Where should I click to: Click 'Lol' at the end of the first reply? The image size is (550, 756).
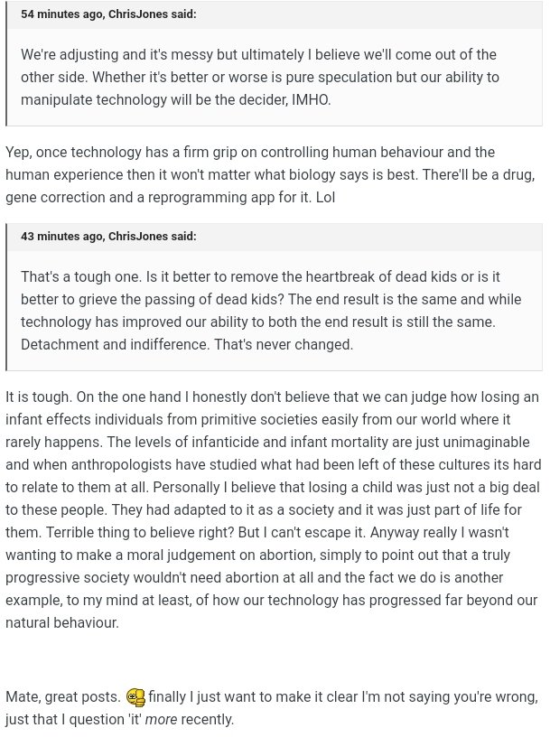point(325,197)
